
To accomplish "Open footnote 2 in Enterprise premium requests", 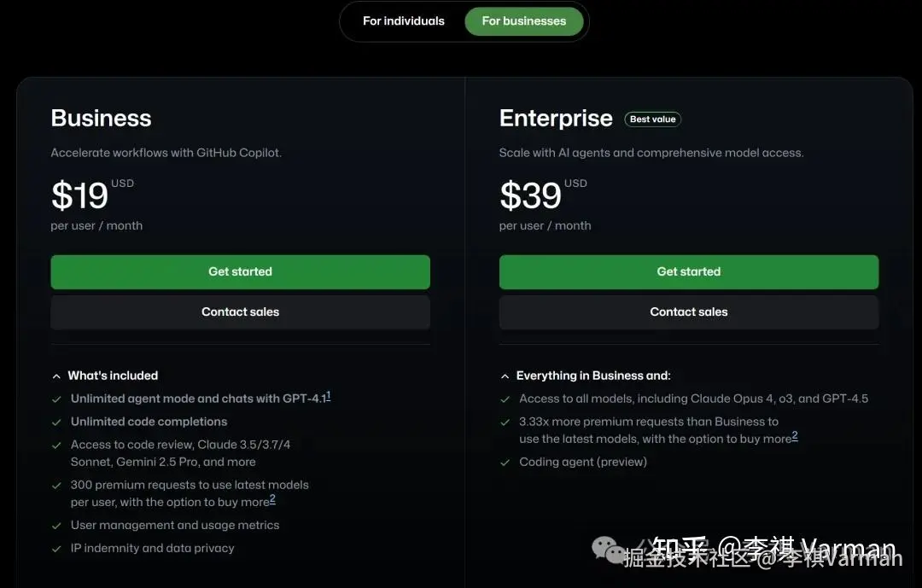I will tap(795, 436).
